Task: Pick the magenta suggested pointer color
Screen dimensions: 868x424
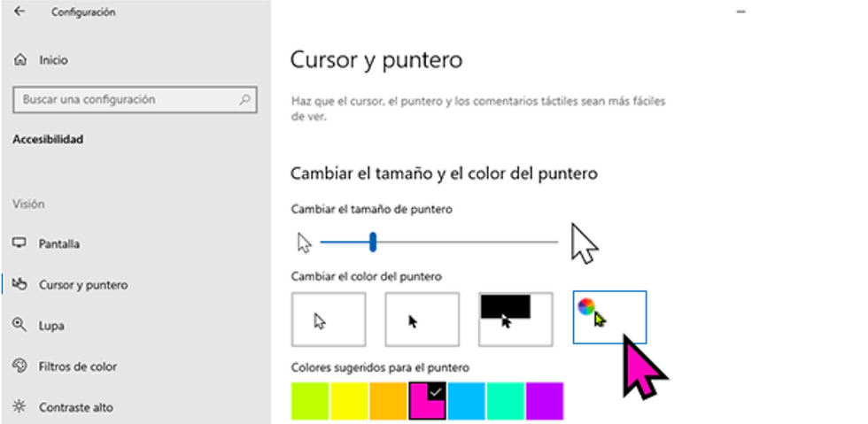Action: coord(427,401)
